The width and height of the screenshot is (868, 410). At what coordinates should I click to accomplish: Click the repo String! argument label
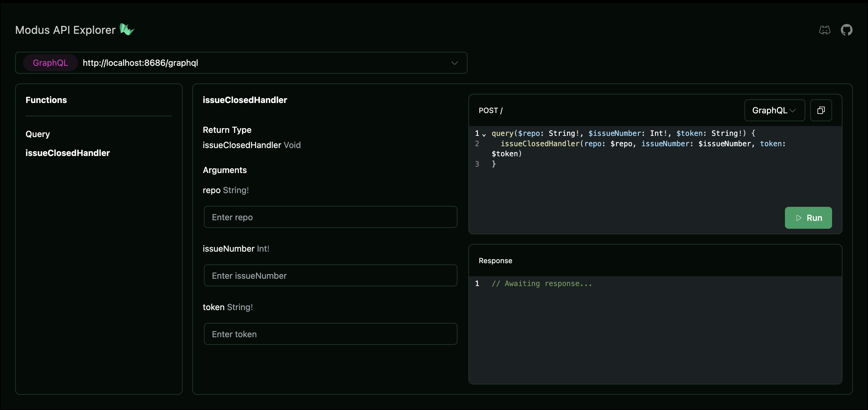[226, 190]
